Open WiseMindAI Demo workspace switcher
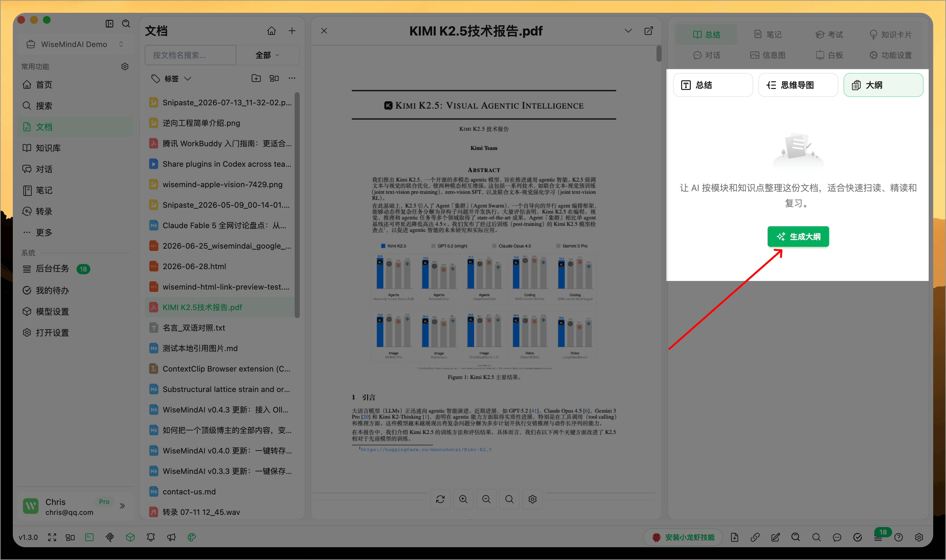 pos(75,44)
